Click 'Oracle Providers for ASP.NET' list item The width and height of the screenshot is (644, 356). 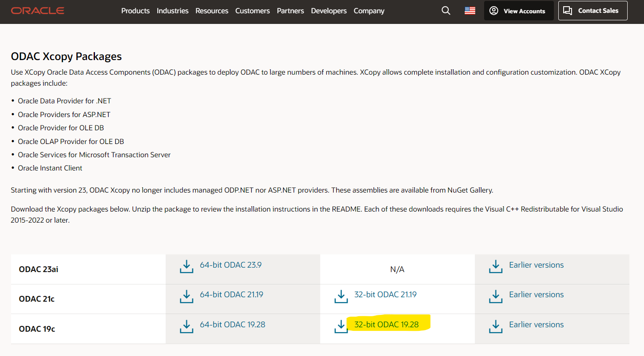(x=64, y=114)
